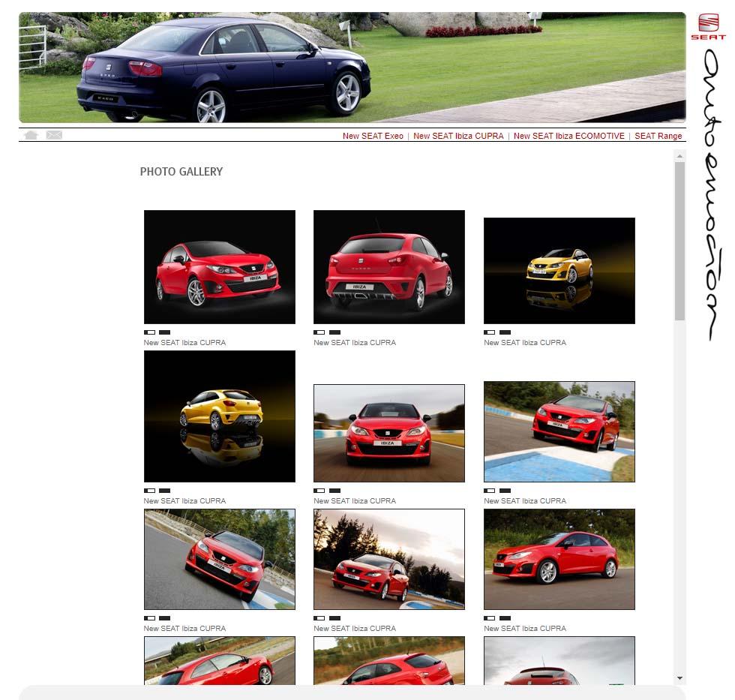Click filled icon under red Ibiza side-view forest photo
Image resolution: width=735 pixels, height=700 pixels.
click(505, 618)
